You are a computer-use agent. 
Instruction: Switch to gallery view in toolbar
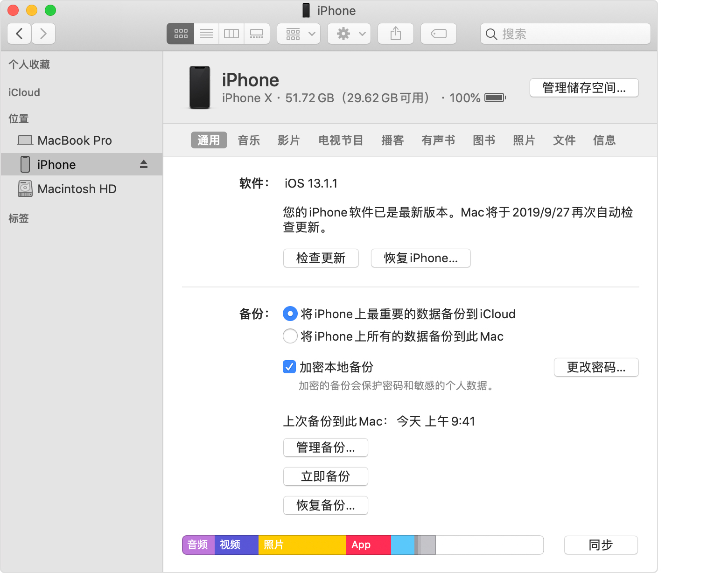point(257,34)
